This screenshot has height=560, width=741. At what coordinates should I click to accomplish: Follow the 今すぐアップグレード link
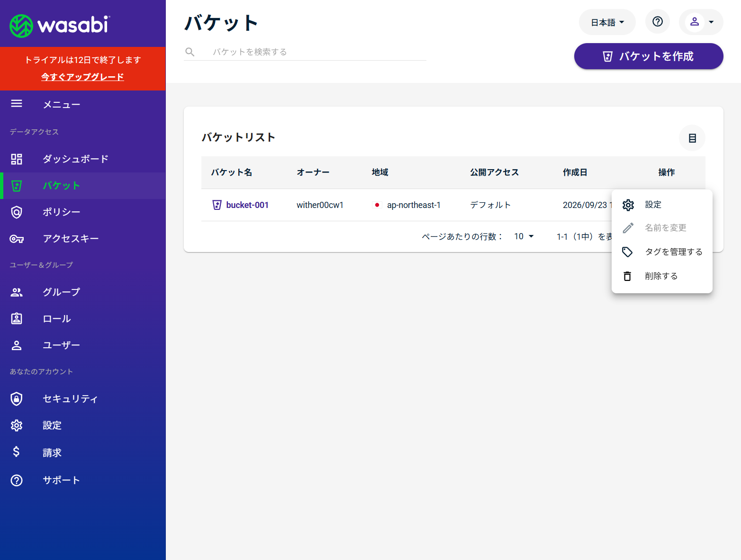(82, 77)
